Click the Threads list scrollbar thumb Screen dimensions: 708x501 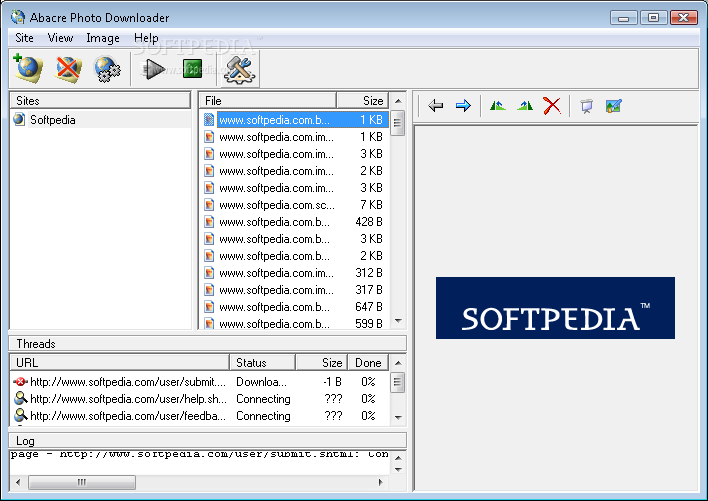(x=398, y=383)
